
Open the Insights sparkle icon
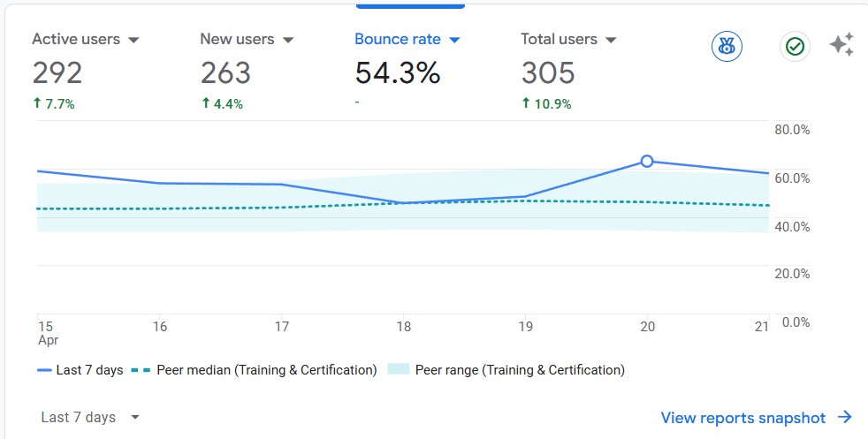click(841, 46)
